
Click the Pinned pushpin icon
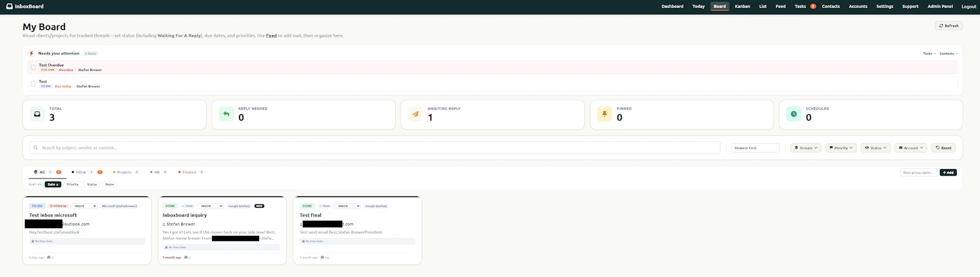pyautogui.click(x=605, y=114)
